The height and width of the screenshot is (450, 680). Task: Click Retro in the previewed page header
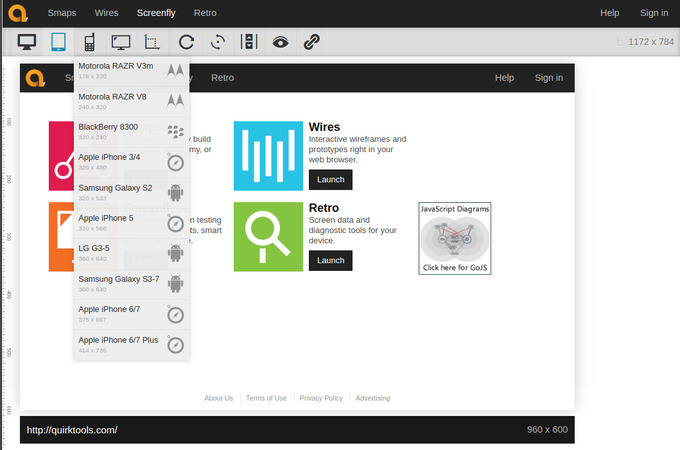pos(222,78)
